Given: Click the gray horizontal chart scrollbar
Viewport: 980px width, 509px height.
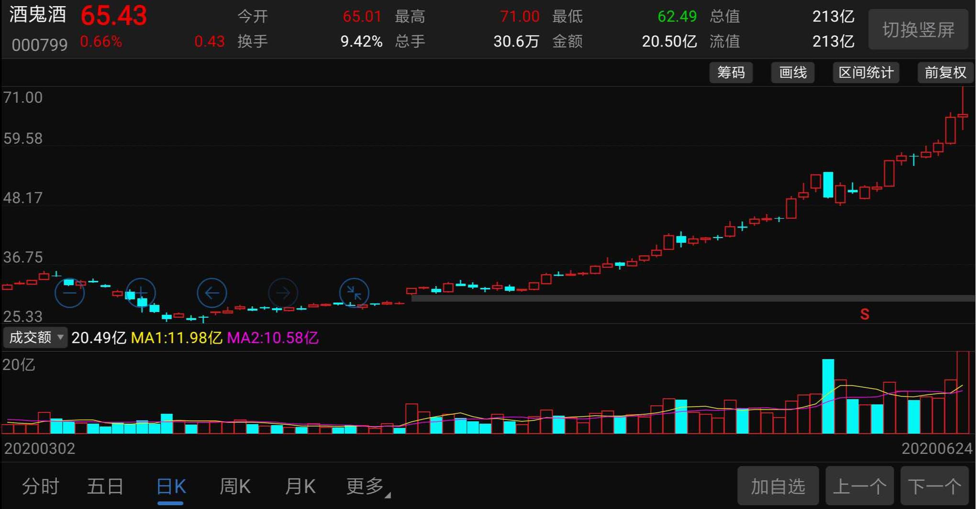Looking at the screenshot, I should pos(693,298).
